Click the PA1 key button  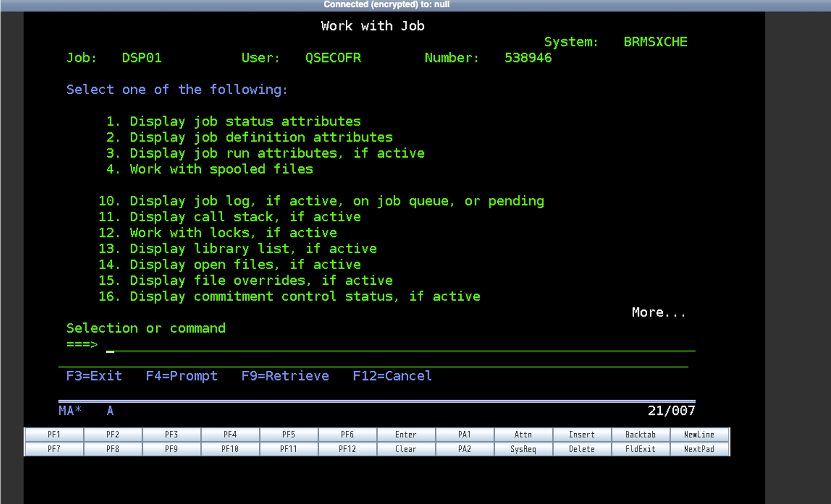tap(464, 435)
